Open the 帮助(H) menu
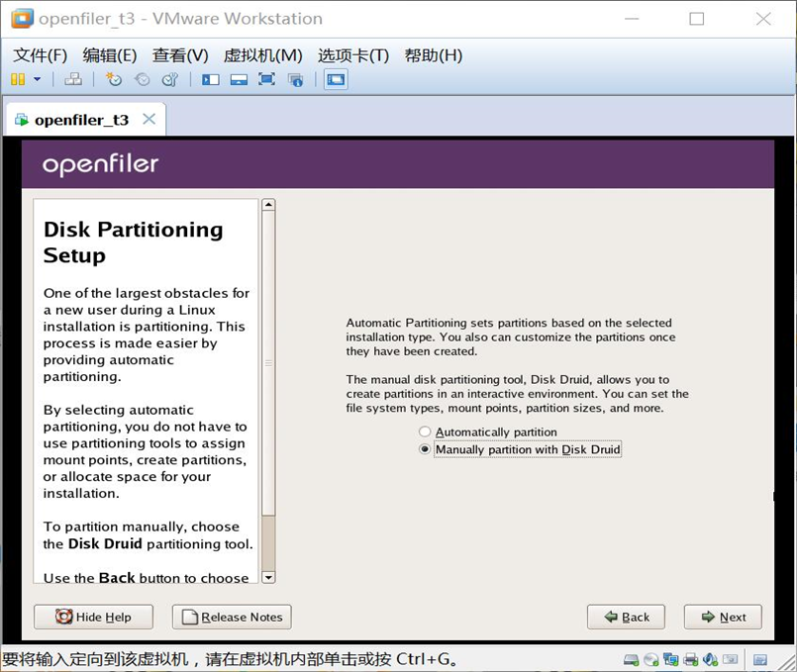The image size is (797, 672). pos(433,54)
